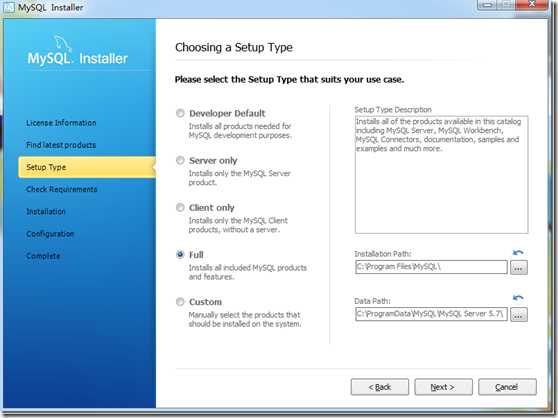Choose the Server only radio button
This screenshot has height=418, width=558.
tap(180, 160)
